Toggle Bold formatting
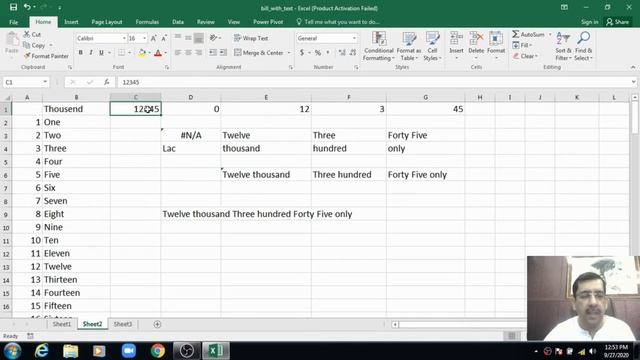Screen dimensions: 640x360 80,53
